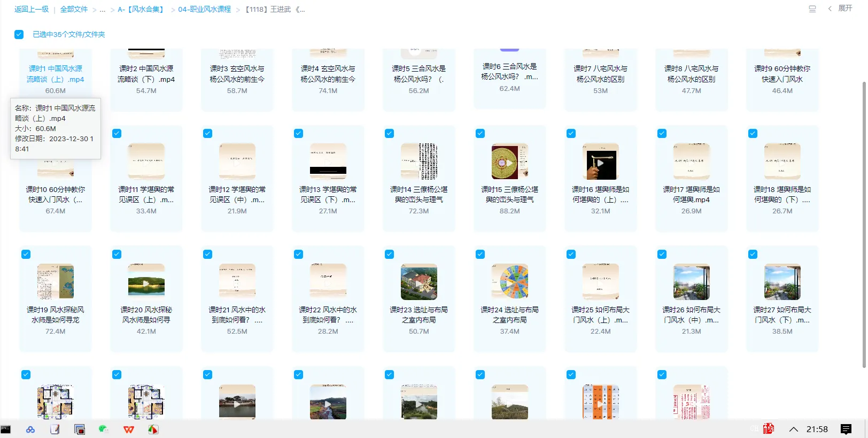Click the 21:58 taskbar clock
868x438 pixels.
click(817, 429)
